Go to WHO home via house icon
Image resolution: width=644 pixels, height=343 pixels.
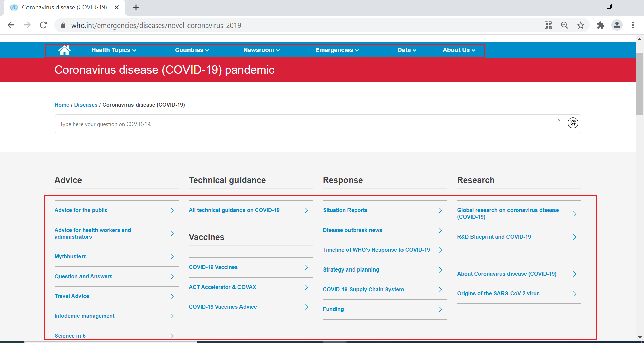pos(64,50)
